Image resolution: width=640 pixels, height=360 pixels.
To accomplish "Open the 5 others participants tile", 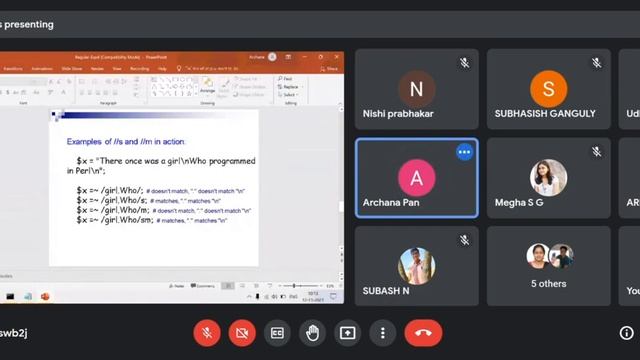I will 549,266.
